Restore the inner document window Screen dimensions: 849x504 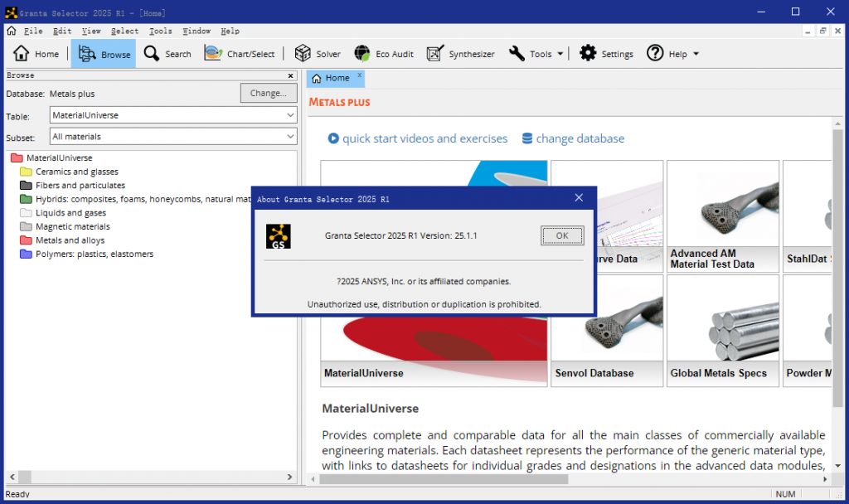point(822,31)
